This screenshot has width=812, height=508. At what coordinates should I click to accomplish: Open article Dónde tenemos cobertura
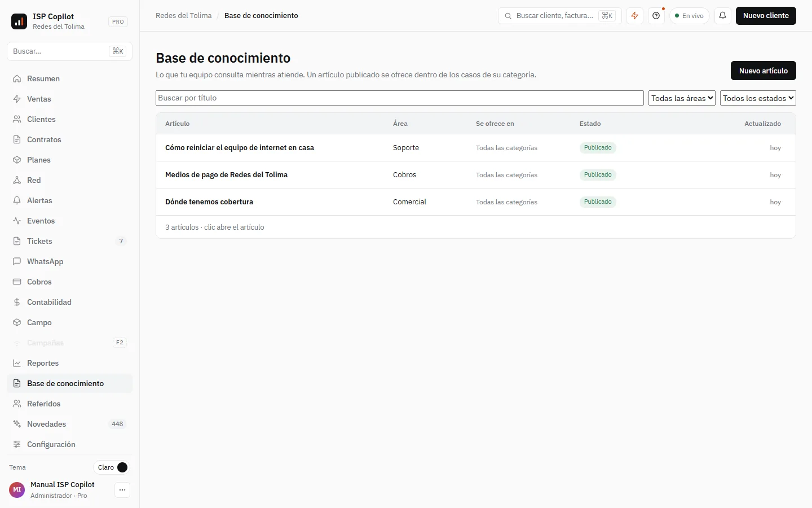click(x=209, y=202)
